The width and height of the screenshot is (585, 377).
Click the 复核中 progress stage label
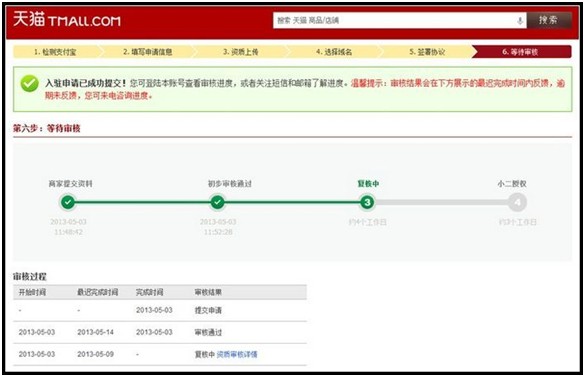click(368, 184)
